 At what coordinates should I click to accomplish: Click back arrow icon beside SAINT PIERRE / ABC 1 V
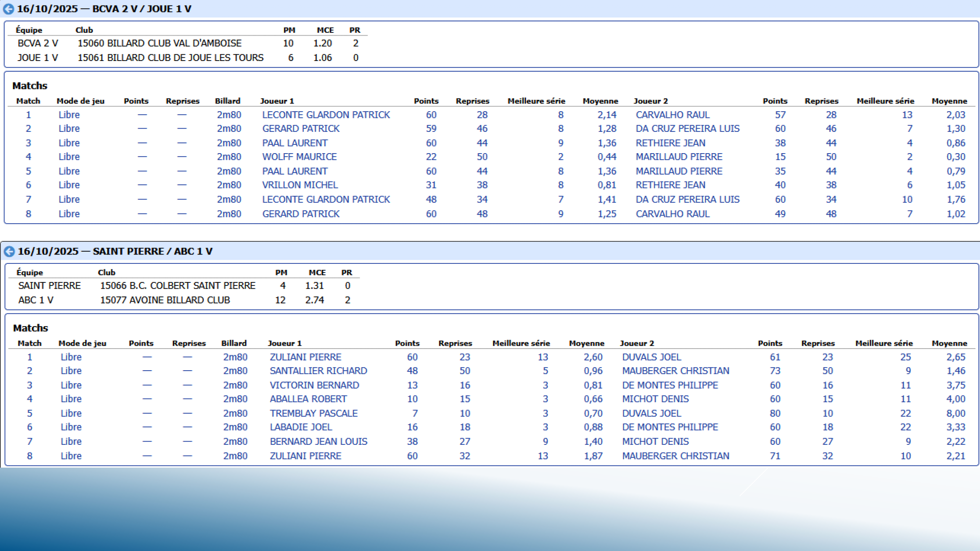[9, 251]
